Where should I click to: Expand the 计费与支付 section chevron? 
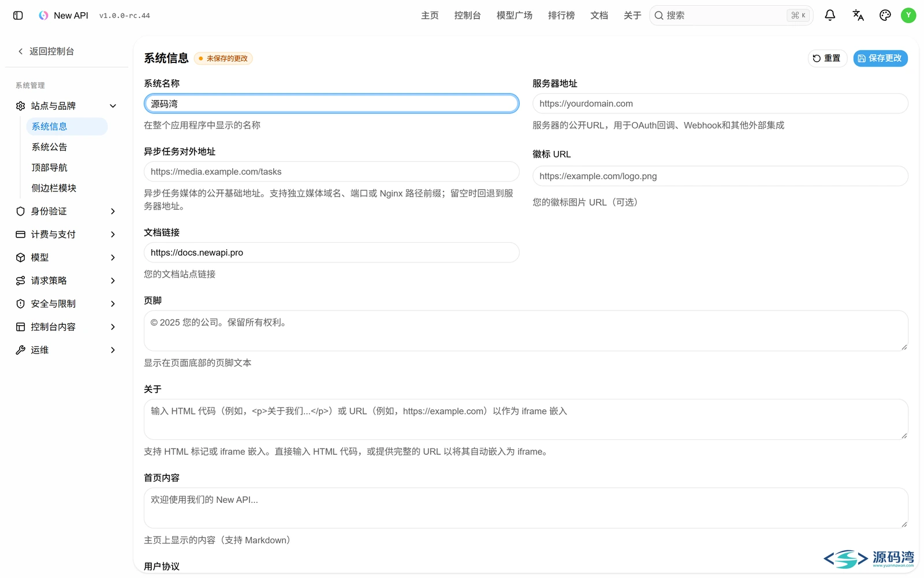click(x=113, y=235)
